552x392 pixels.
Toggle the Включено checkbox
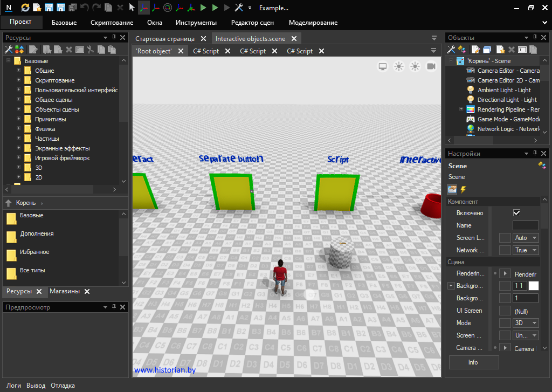517,213
